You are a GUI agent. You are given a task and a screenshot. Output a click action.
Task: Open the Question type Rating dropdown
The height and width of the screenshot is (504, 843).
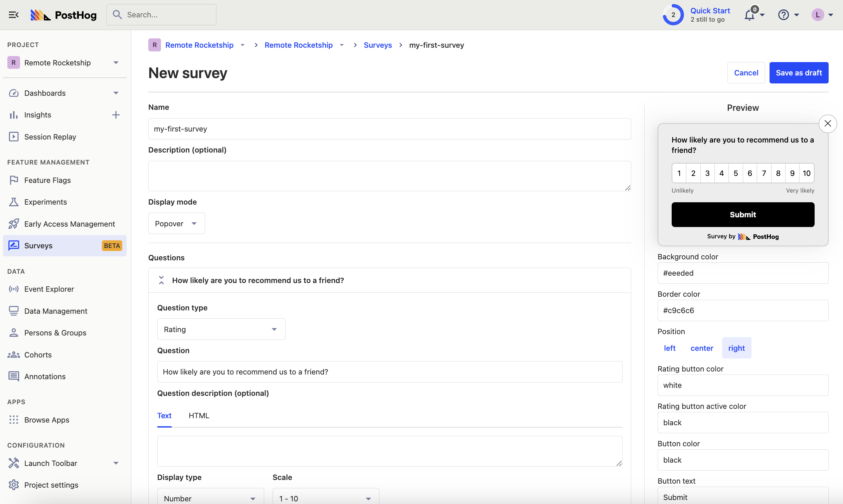click(x=221, y=329)
